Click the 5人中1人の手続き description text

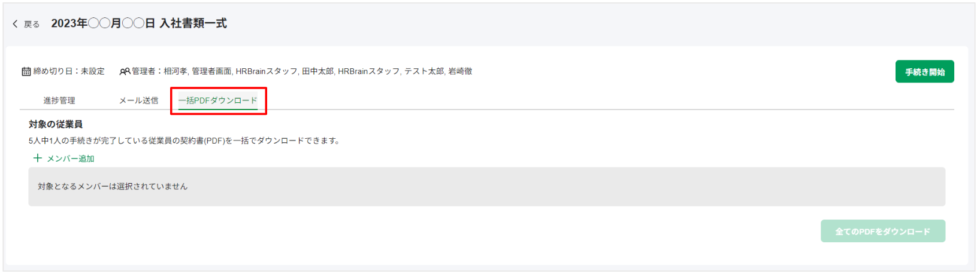click(x=184, y=141)
